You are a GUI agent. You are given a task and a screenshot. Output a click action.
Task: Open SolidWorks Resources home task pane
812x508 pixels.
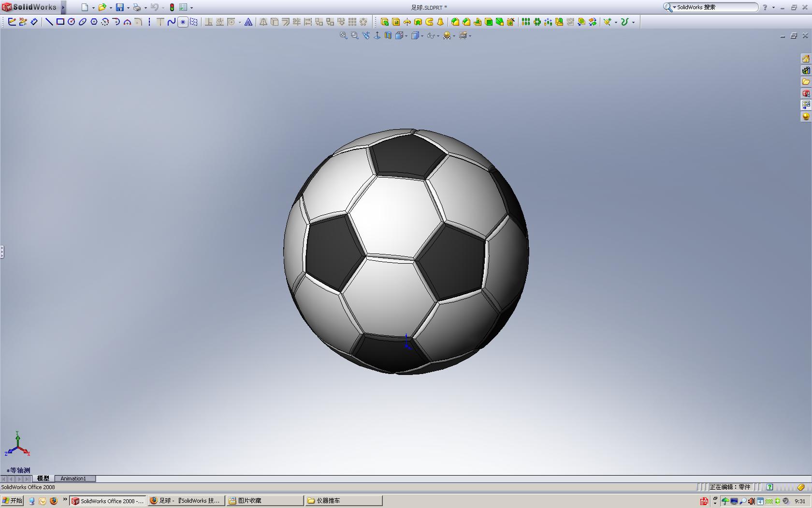(x=806, y=59)
